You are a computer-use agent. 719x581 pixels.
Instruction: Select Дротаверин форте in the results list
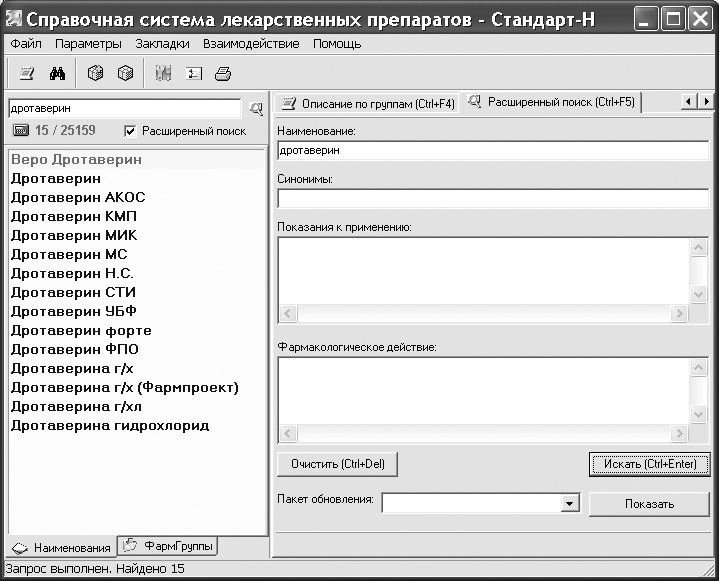(x=81, y=330)
